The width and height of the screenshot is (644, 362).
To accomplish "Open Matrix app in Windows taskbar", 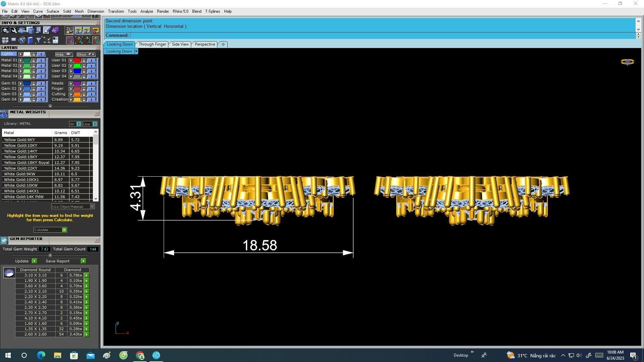I will coord(156,355).
